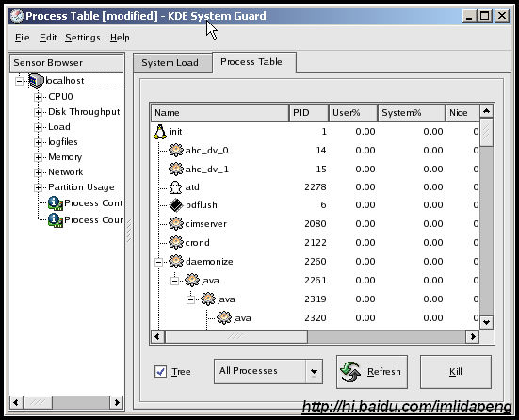Click the ghost icon next to atd
Viewport: 519px width, 420px height.
coord(176,187)
